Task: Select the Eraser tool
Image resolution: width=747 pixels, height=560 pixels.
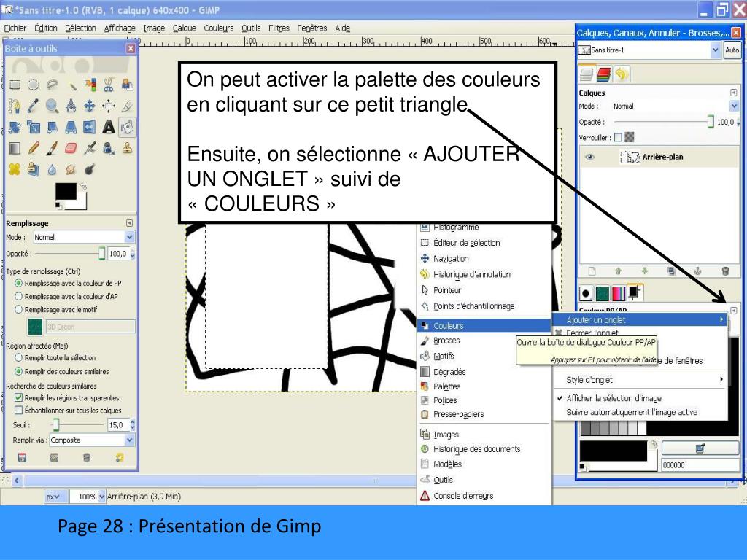Action: (x=71, y=149)
